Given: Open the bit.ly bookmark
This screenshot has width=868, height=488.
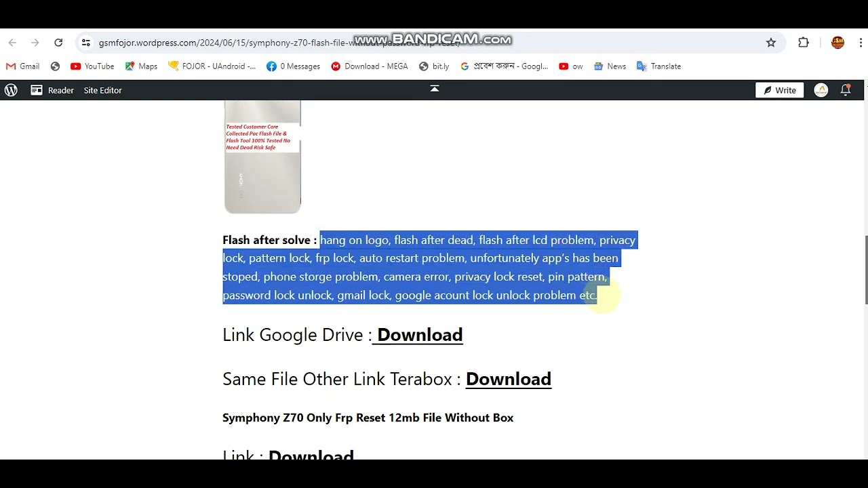Looking at the screenshot, I should coord(434,66).
